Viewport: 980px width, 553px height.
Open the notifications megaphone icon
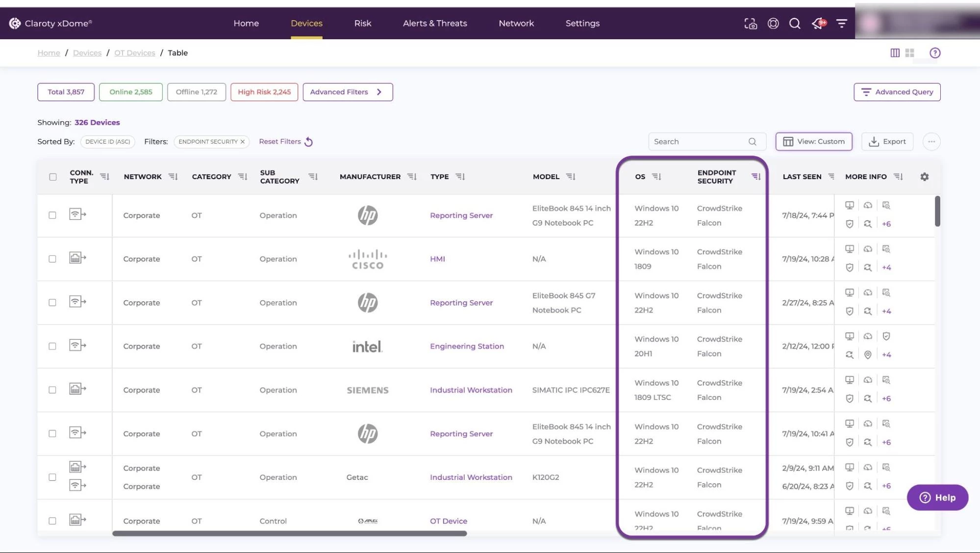[x=818, y=23]
